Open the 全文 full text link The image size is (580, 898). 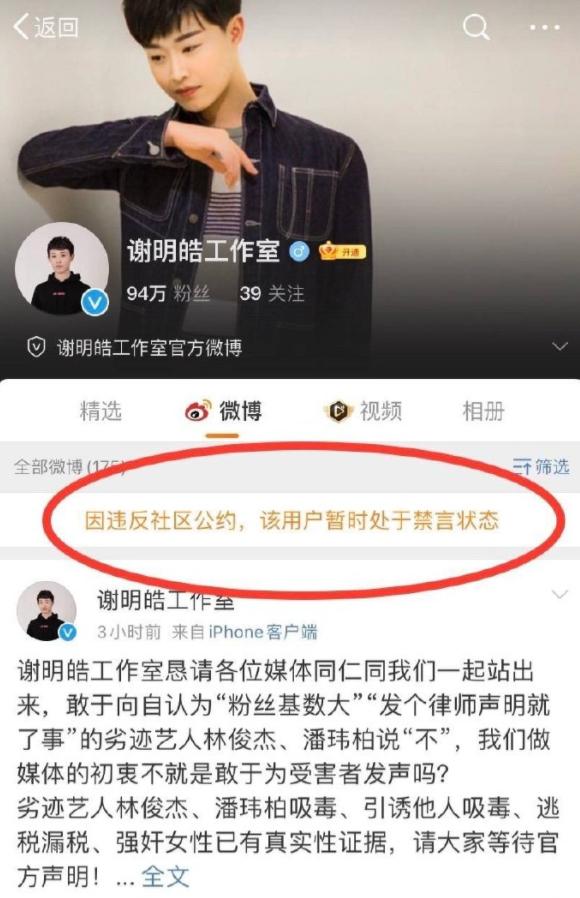coord(165,876)
